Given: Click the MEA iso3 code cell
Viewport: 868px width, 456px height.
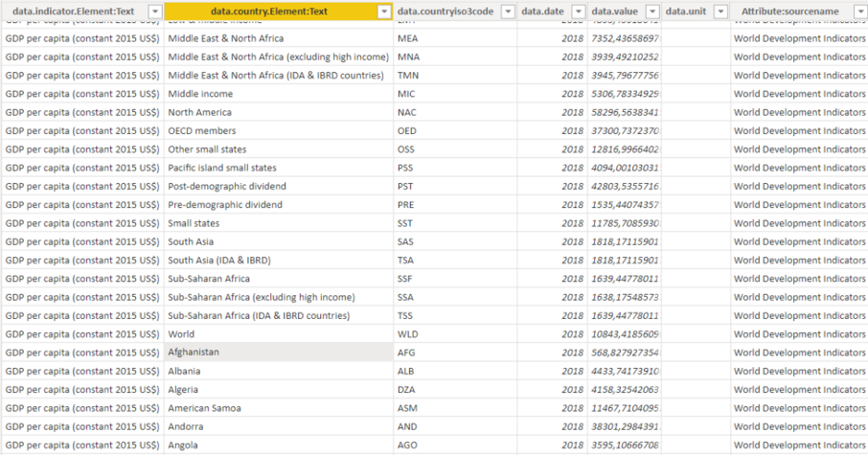Looking at the screenshot, I should (x=455, y=38).
